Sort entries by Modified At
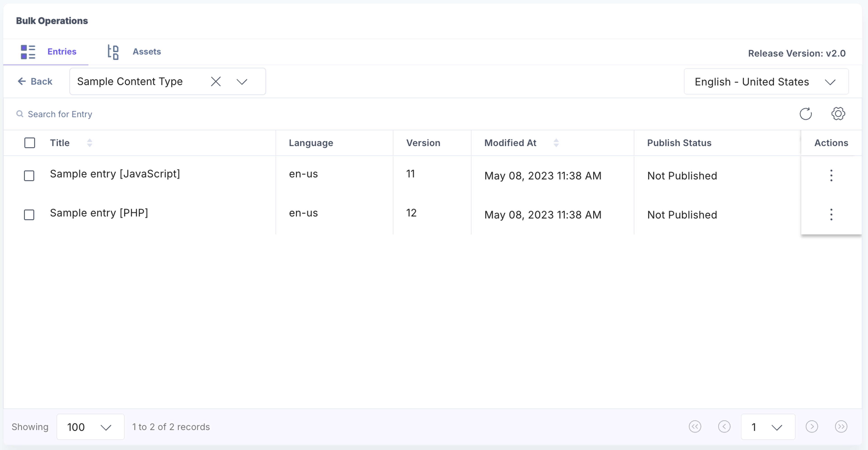The width and height of the screenshot is (868, 450). 556,143
